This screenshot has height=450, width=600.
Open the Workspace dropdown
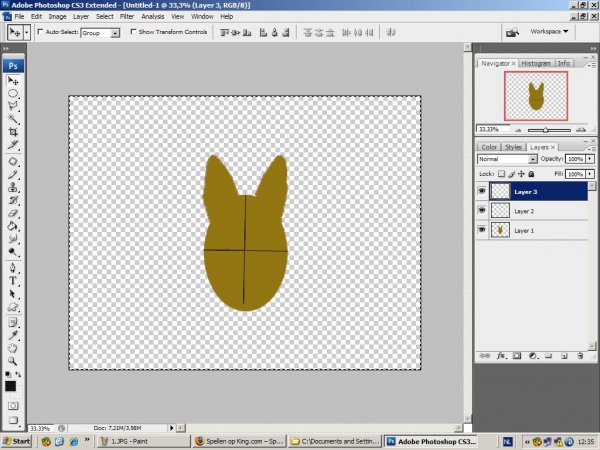point(549,31)
